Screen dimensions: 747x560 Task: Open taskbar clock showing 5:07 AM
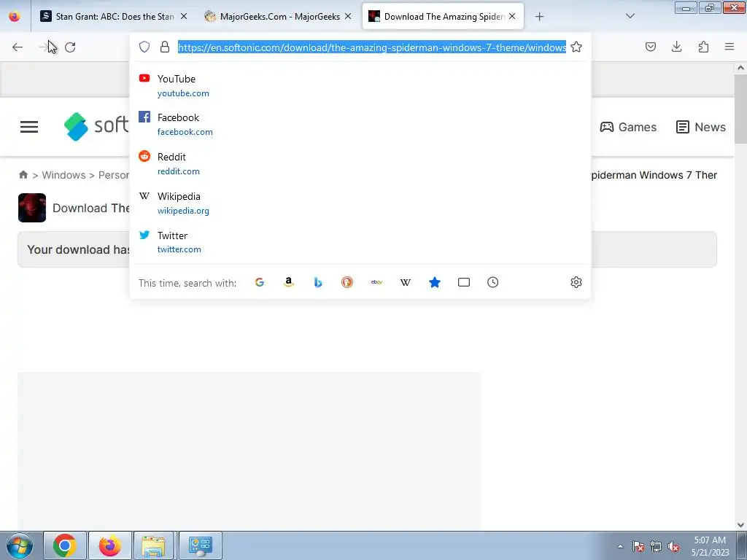point(710,546)
